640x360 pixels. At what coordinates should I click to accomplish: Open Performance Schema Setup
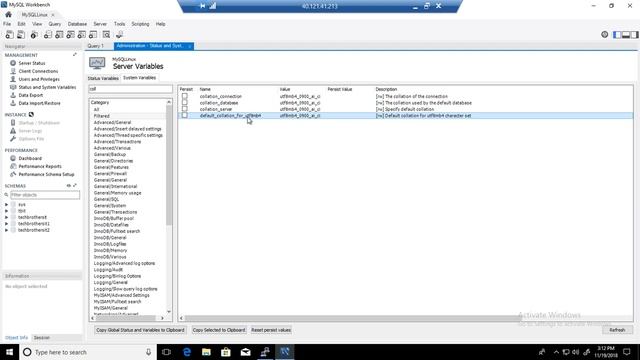coord(46,174)
